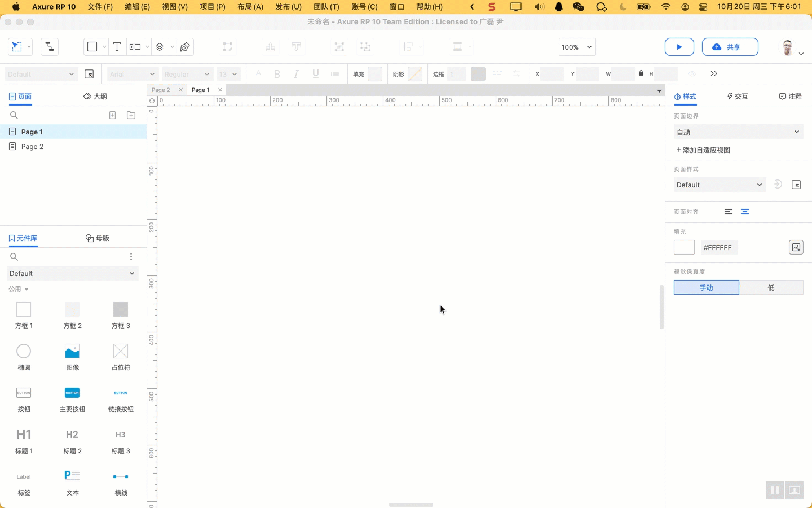This screenshot has width=812, height=508.
Task: Click 添加自适应视图 link
Action: [703, 150]
